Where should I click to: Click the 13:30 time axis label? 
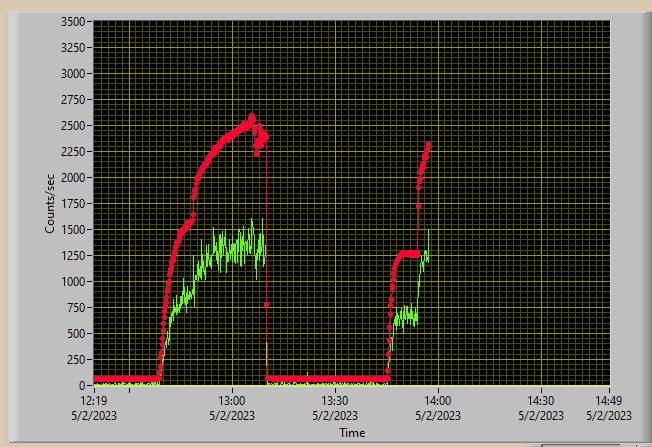click(335, 401)
